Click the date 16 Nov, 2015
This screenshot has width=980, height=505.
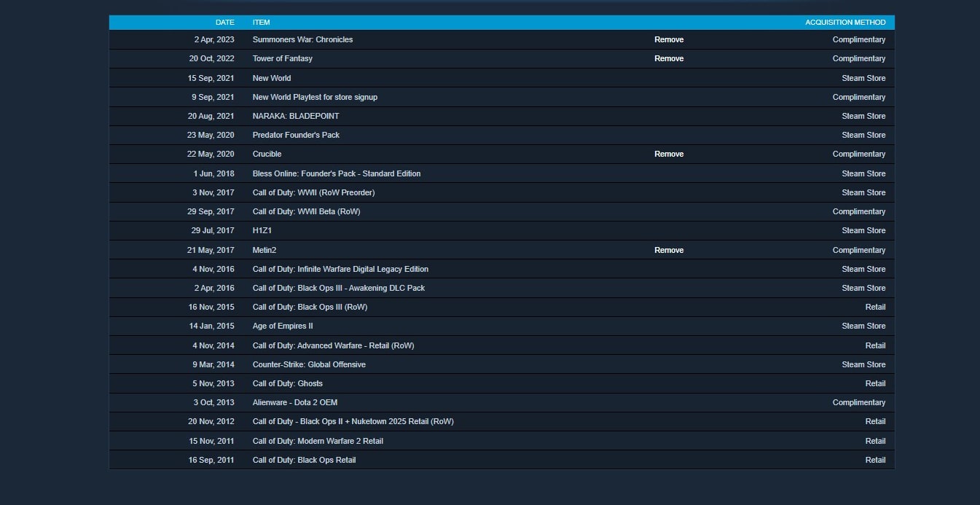211,307
